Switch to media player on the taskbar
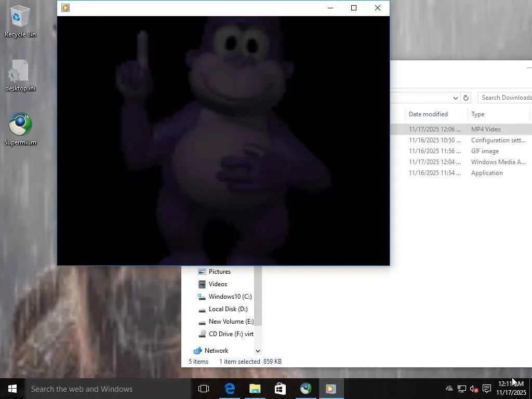 331,389
